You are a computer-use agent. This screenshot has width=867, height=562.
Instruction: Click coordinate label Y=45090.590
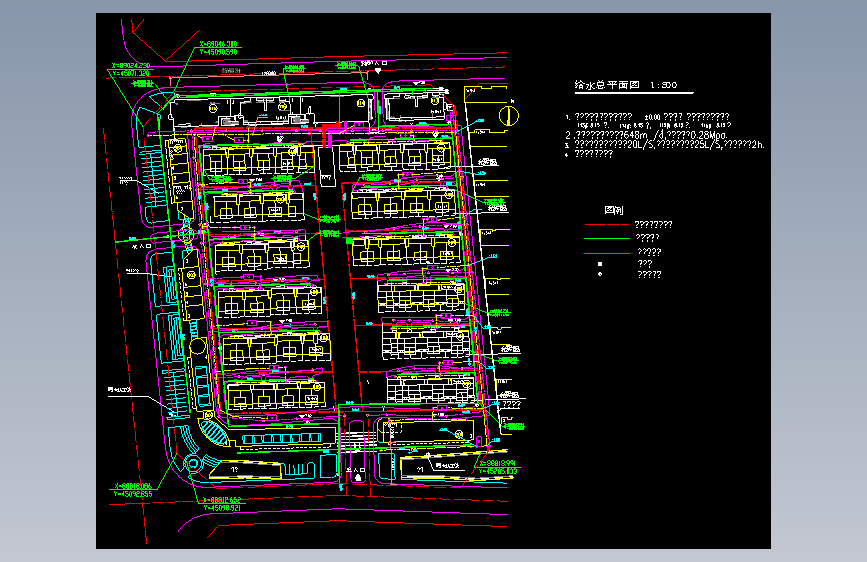pyautogui.click(x=218, y=52)
